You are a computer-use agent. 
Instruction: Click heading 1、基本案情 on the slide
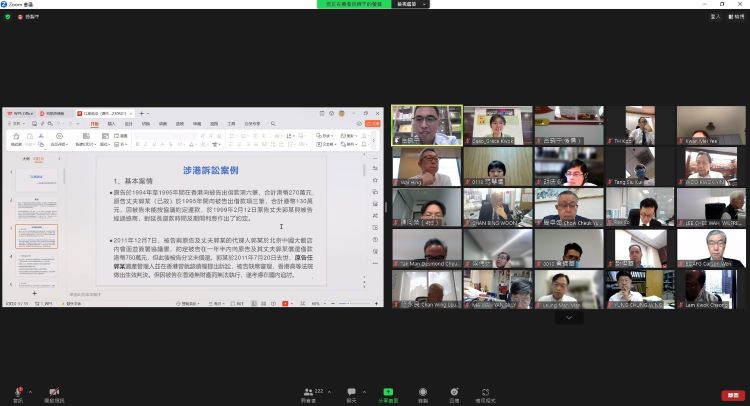(133, 181)
